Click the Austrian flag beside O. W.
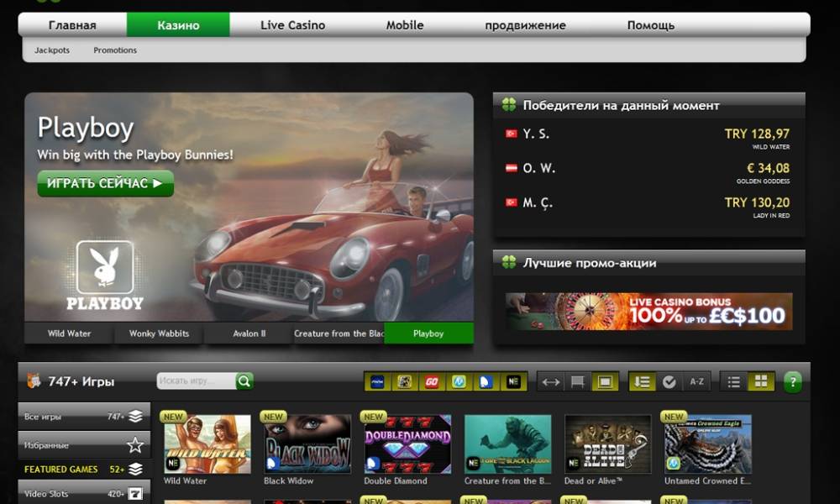This screenshot has height=504, width=840. (511, 168)
